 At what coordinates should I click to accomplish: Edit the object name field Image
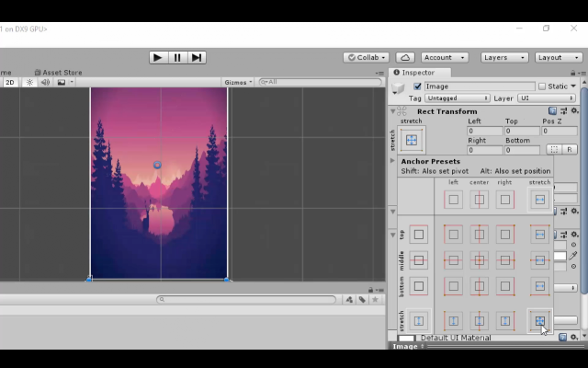click(x=480, y=86)
